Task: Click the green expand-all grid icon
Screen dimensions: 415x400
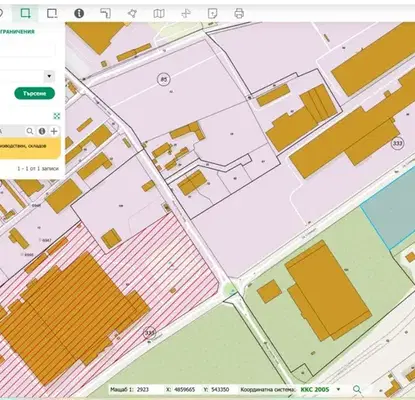Action: tap(57, 116)
